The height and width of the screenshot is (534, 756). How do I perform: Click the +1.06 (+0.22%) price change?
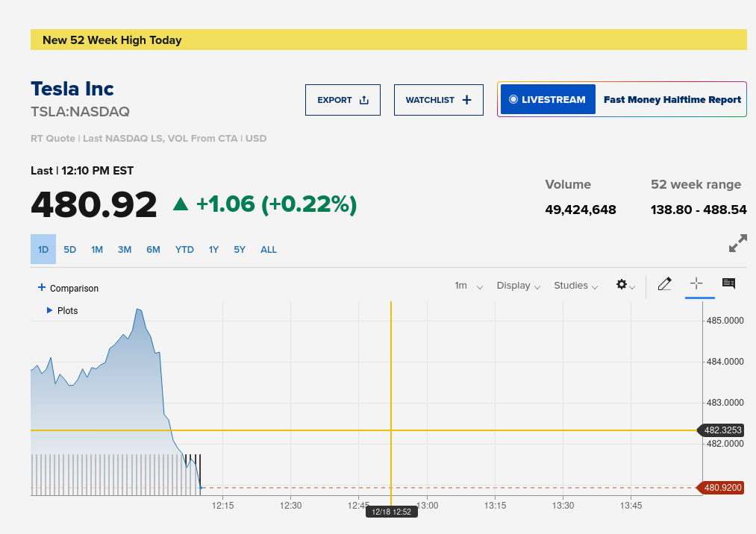(x=276, y=204)
